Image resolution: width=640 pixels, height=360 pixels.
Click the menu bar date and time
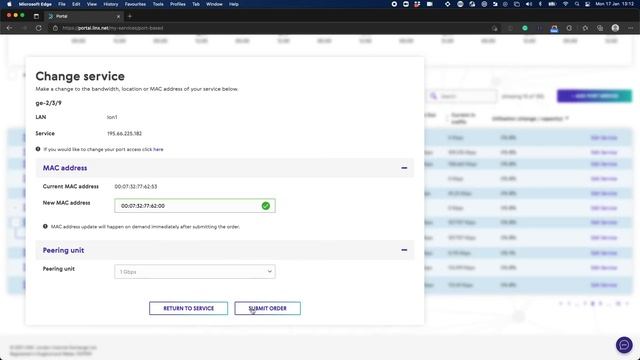[615, 4]
